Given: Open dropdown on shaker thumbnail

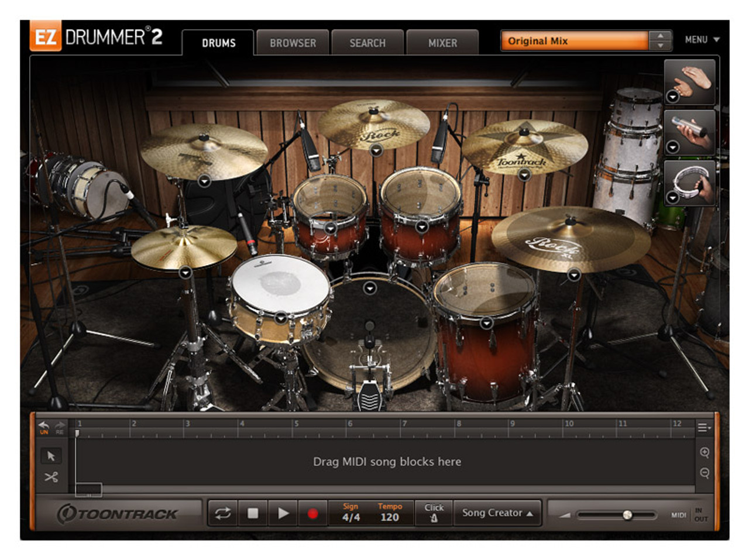Looking at the screenshot, I should (673, 147).
